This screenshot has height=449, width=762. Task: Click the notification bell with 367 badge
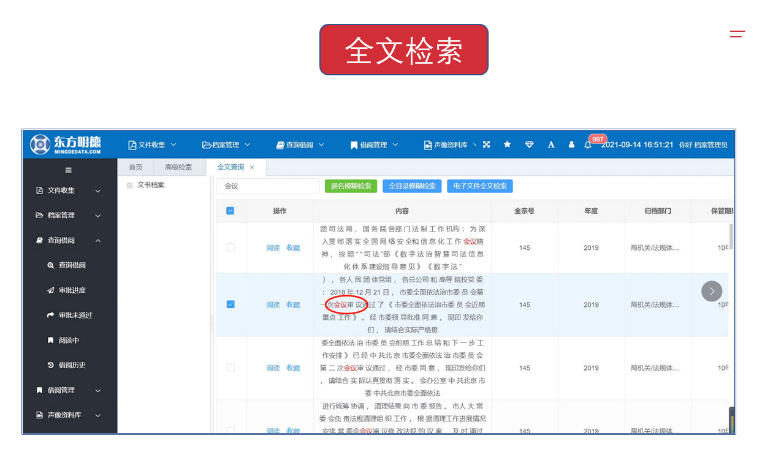tap(588, 144)
